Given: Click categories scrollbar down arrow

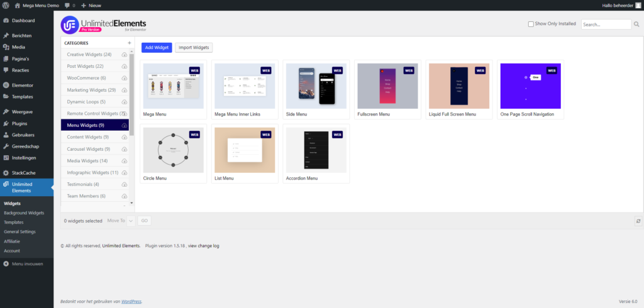Looking at the screenshot, I should (131, 203).
